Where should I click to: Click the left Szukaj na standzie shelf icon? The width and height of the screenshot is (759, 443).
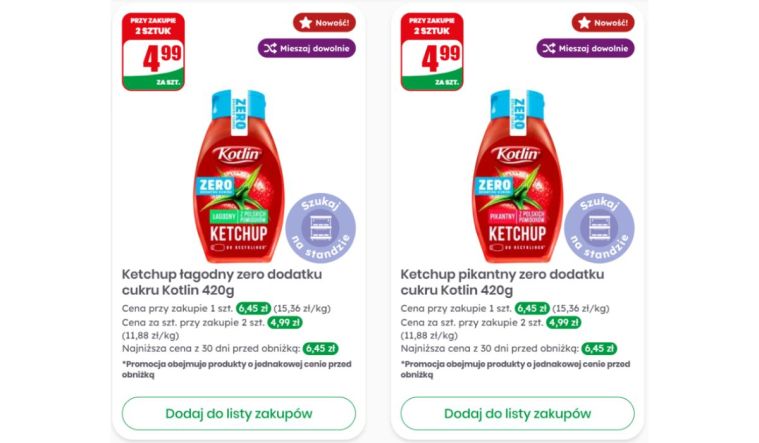pos(320,228)
